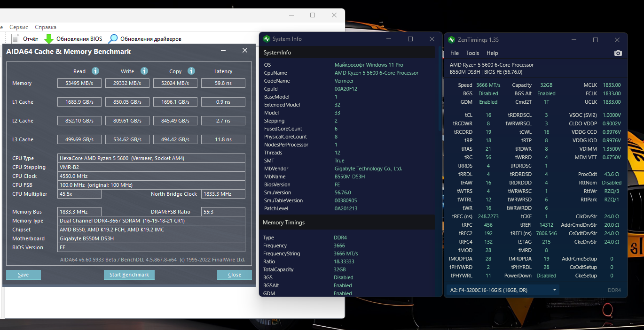Image resolution: width=644 pixels, height=330 pixels.
Task: Maximize the System Info window
Action: [x=410, y=39]
